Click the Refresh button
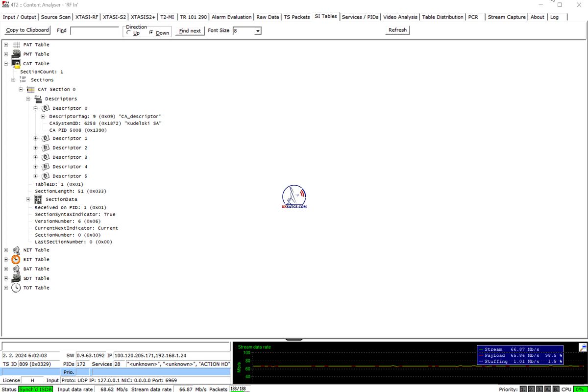 (397, 30)
